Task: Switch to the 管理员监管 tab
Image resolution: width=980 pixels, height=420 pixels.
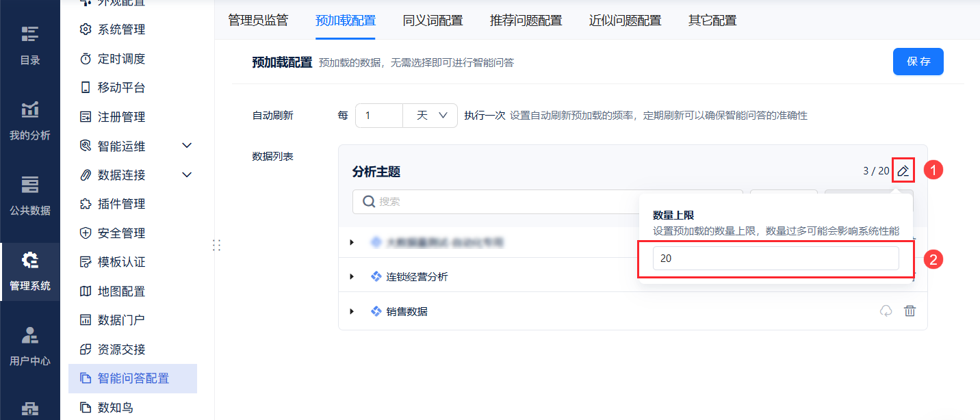Action: [258, 20]
